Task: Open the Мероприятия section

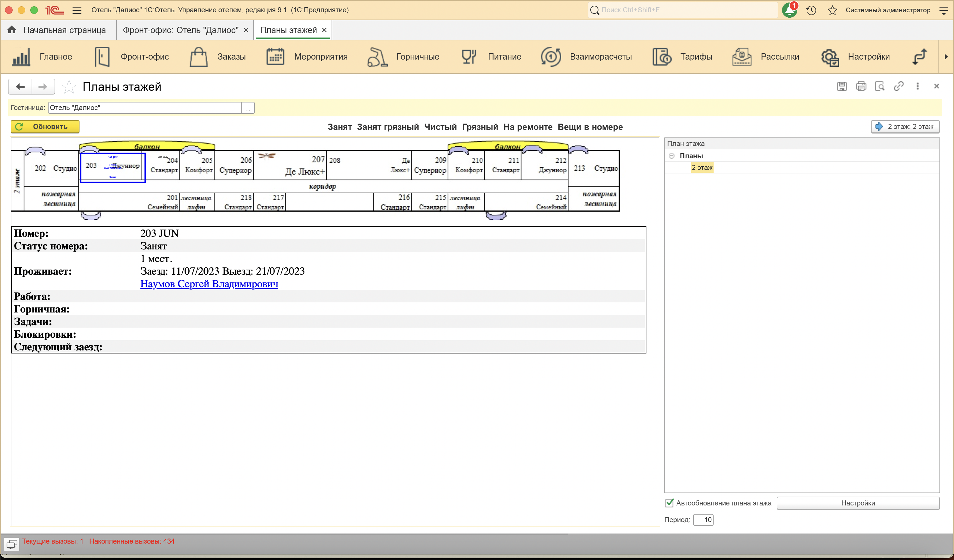Action: tap(307, 57)
